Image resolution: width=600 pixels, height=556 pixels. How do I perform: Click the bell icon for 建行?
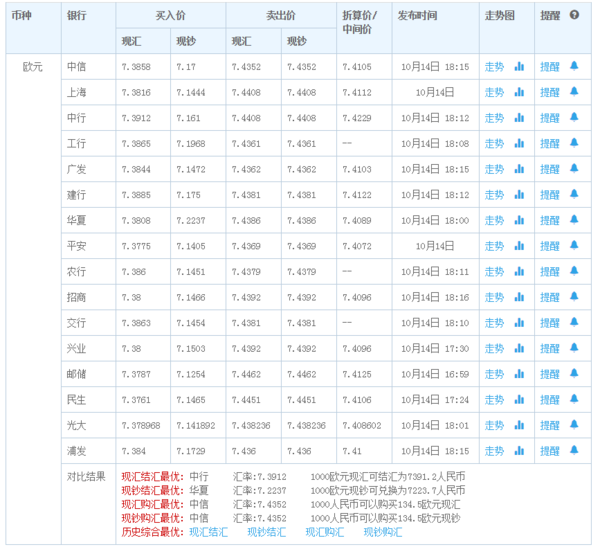pyautogui.click(x=574, y=194)
